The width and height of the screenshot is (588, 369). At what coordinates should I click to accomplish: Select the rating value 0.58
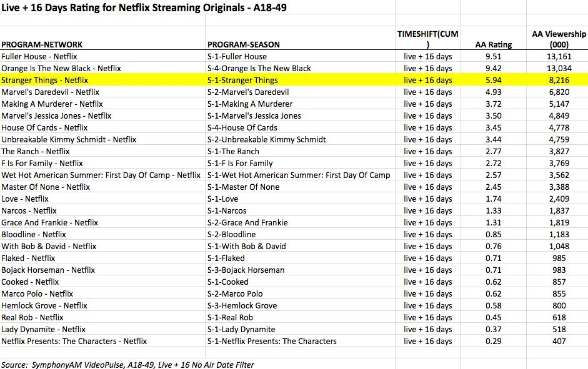pos(494,306)
